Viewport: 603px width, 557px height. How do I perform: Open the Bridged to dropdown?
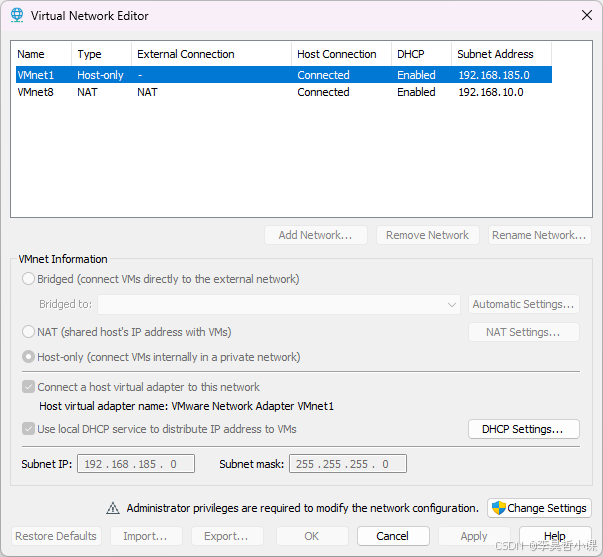click(x=279, y=304)
